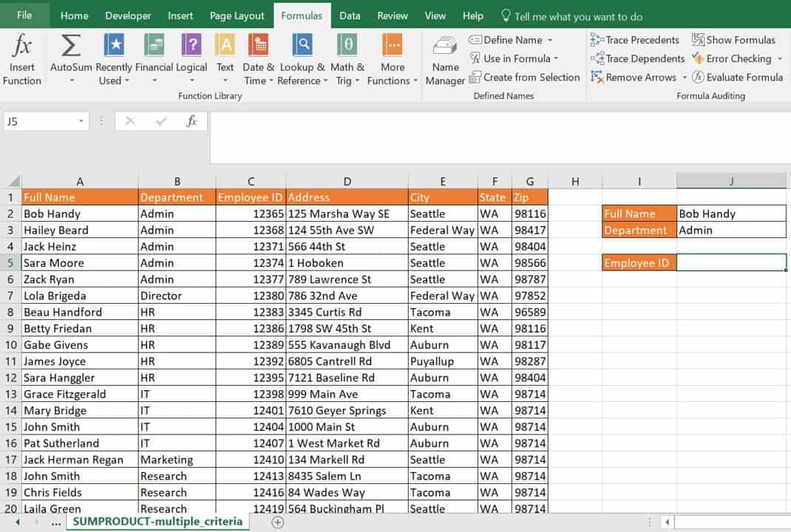Select cell containing 'Bob Handy' in column J

pos(731,214)
